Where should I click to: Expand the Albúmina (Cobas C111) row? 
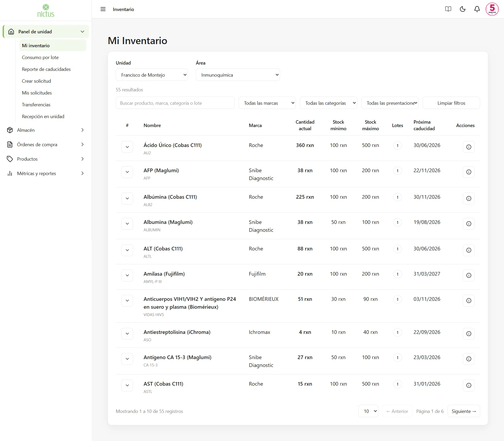(127, 198)
